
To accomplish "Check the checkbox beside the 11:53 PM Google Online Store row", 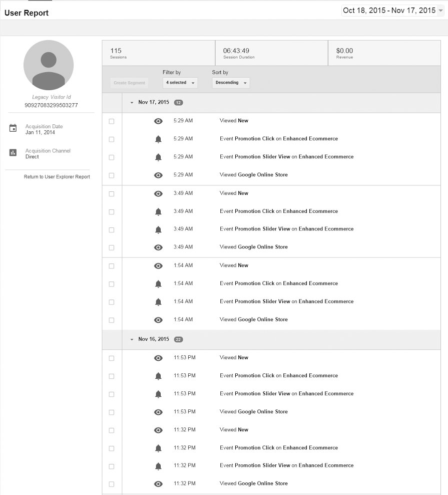I will 112,412.
